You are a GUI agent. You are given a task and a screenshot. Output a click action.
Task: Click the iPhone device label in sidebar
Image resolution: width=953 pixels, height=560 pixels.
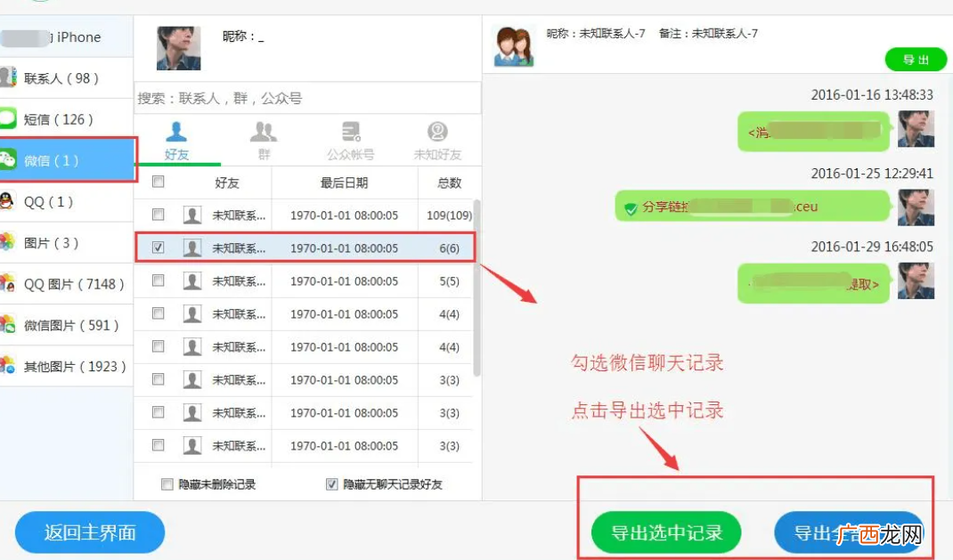pyautogui.click(x=78, y=37)
